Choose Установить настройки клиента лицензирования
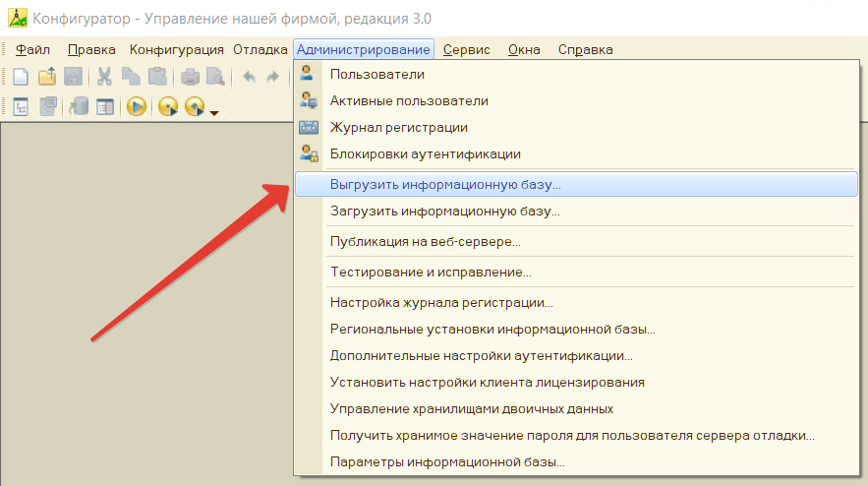 pyautogui.click(x=576, y=383)
